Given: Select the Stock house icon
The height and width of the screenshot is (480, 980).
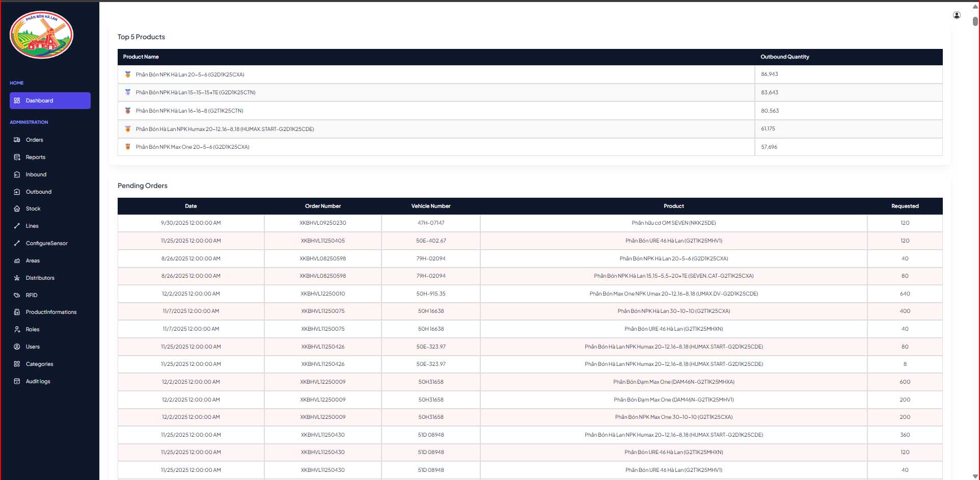Looking at the screenshot, I should tap(17, 208).
